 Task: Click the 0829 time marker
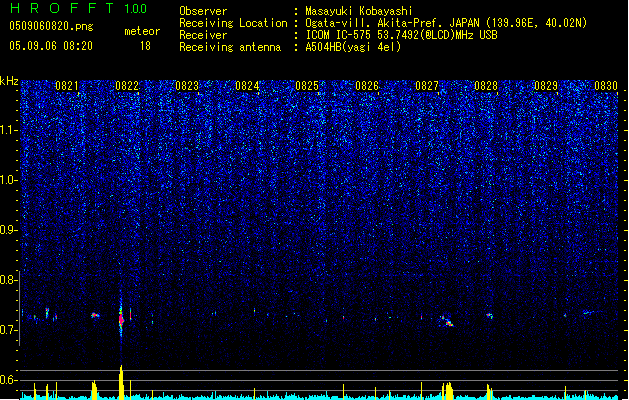tap(546, 86)
